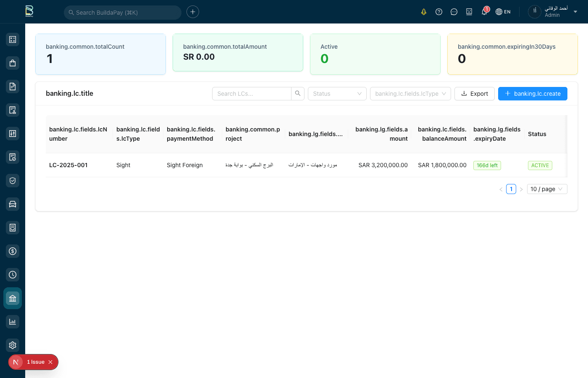This screenshot has width=588, height=378.
Task: Open the bank building sidebar item
Action: [x=13, y=298]
